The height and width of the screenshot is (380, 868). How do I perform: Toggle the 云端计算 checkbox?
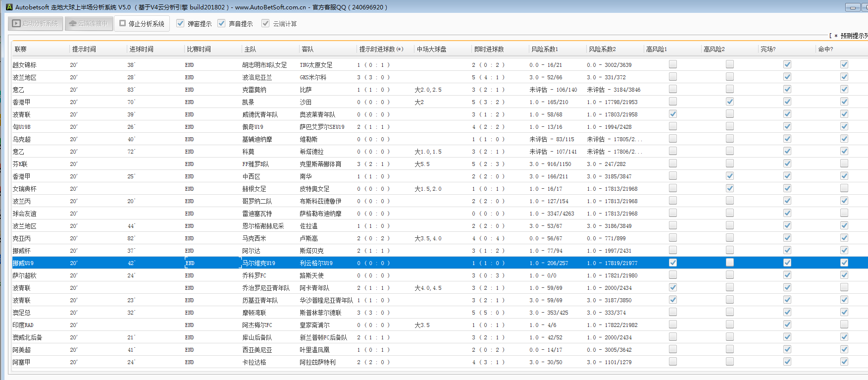click(x=265, y=23)
